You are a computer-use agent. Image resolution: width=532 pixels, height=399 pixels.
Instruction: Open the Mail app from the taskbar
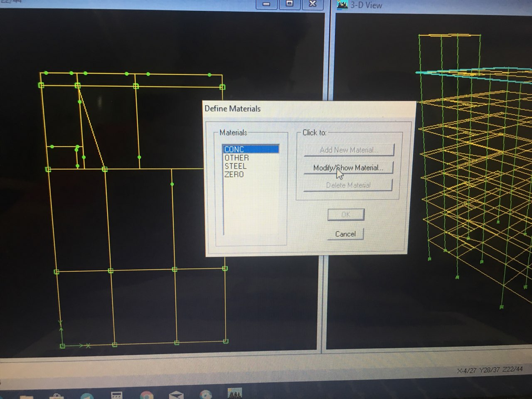point(176,395)
